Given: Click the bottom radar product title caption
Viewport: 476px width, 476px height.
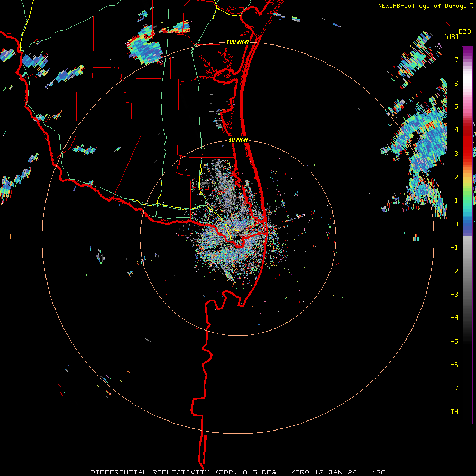Looking at the screenshot, I should [238, 472].
